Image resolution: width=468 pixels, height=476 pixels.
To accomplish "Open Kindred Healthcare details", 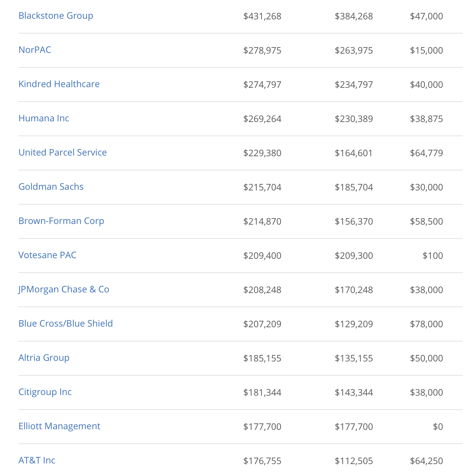I will coord(59,84).
